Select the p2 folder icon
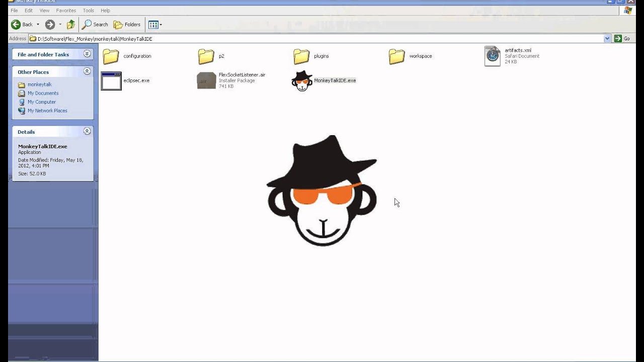The height and width of the screenshot is (362, 644). click(206, 56)
